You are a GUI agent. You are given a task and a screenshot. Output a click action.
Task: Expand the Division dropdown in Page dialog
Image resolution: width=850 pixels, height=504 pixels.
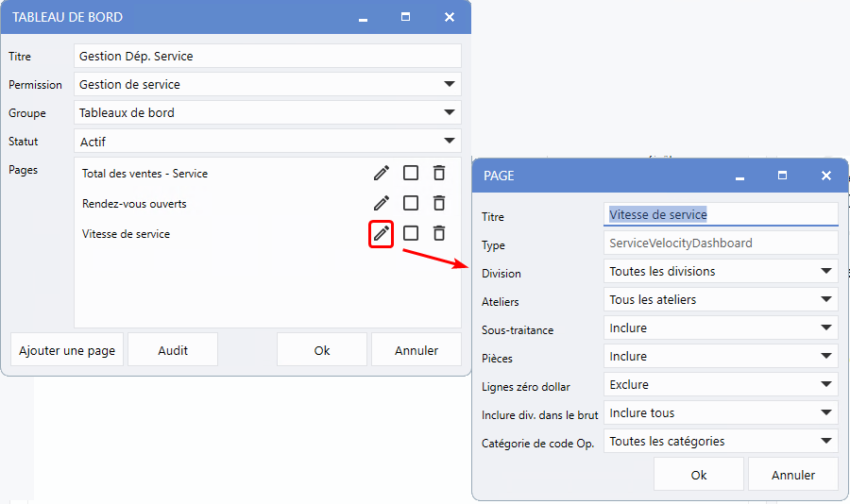720,271
